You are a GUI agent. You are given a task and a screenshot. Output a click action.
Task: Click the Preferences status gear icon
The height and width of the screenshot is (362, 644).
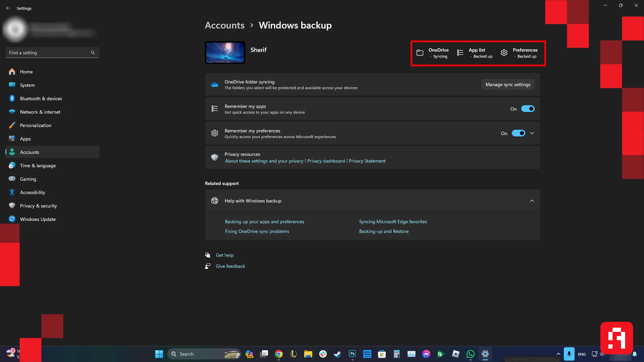(504, 53)
